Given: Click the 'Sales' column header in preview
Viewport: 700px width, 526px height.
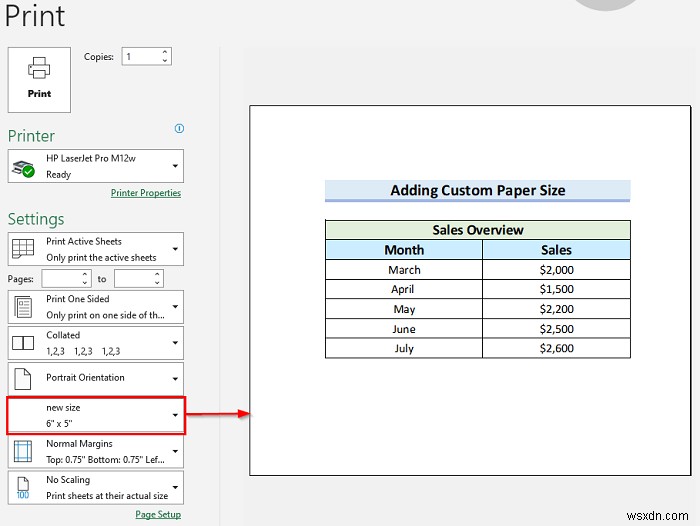Looking at the screenshot, I should [556, 250].
